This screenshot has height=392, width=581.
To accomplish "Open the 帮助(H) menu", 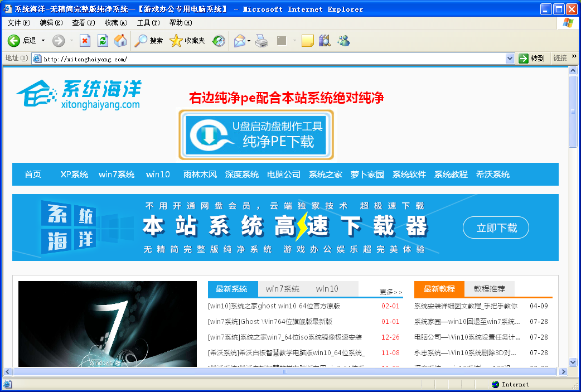I will 181,23.
